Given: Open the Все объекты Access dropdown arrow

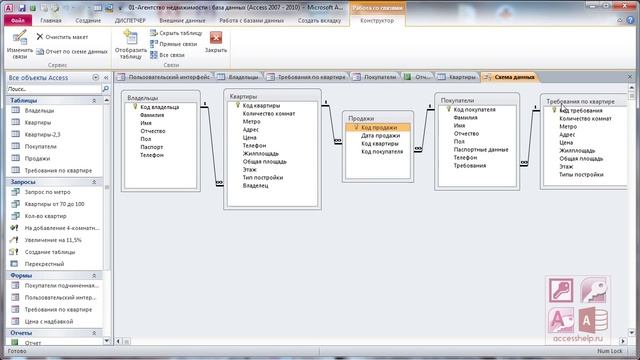Looking at the screenshot, I should pos(96,78).
